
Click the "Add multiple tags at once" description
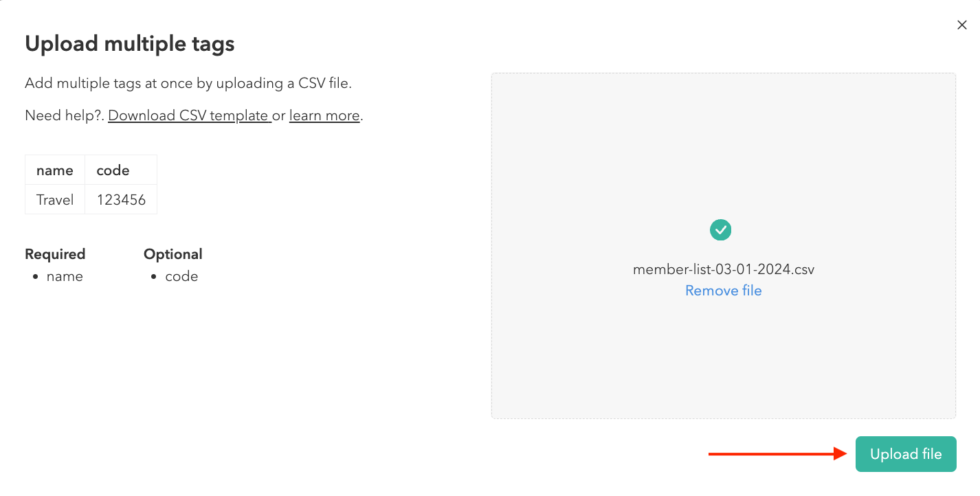pyautogui.click(x=188, y=84)
